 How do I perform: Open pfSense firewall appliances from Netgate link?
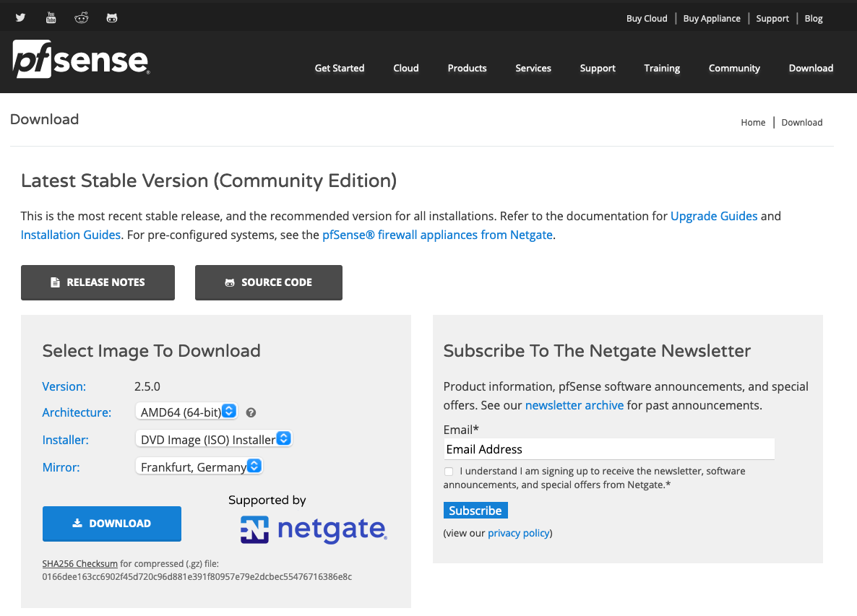437,235
